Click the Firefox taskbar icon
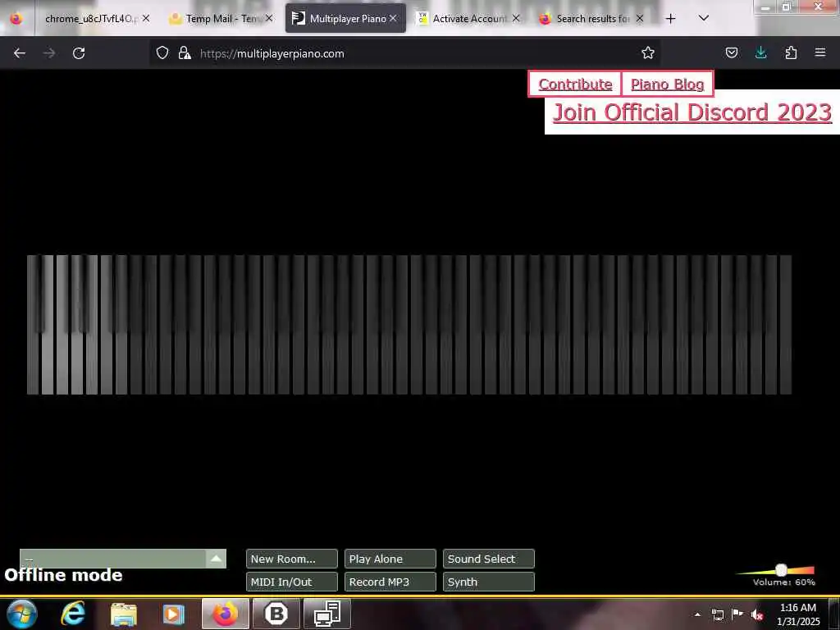Viewport: 840px width, 630px height. pyautogui.click(x=226, y=614)
